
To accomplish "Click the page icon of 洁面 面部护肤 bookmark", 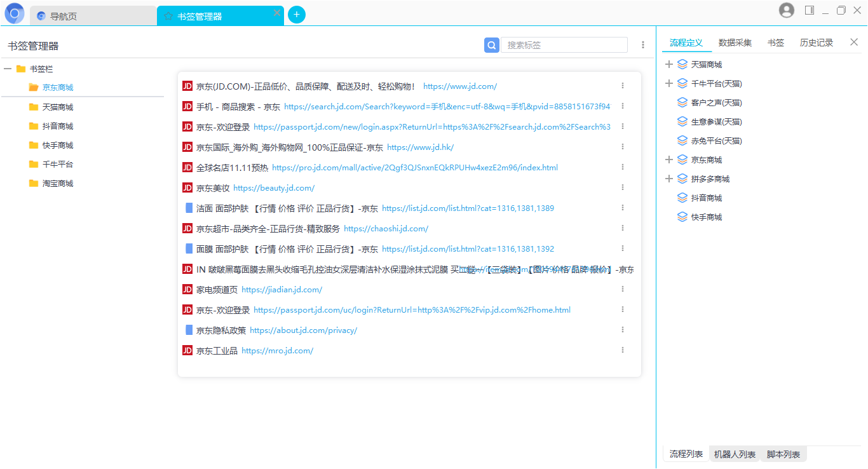I will tap(188, 208).
